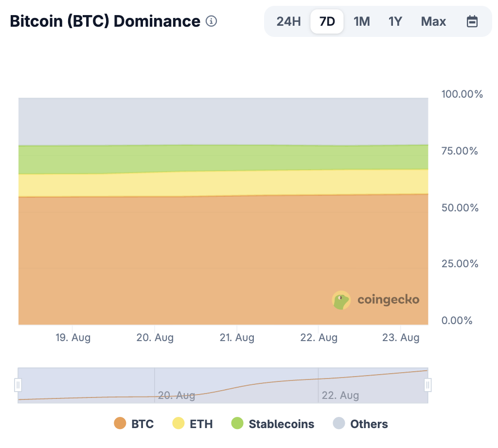
Task: Select the 7D time range tab
Action: pos(327,21)
